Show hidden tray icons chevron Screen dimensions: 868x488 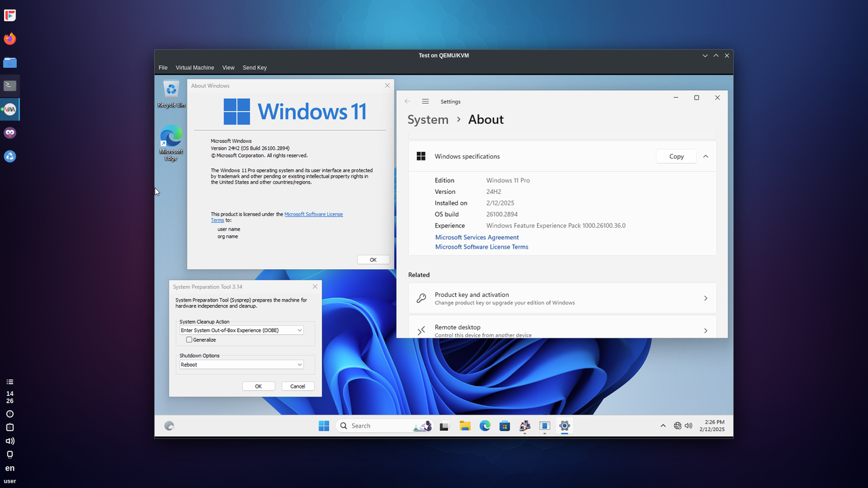(663, 426)
